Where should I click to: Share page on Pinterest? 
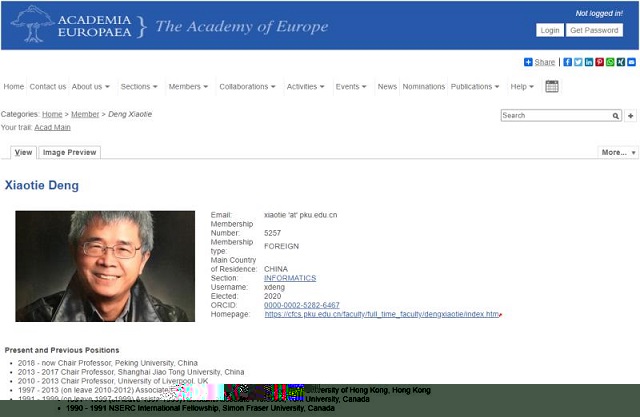[600, 62]
